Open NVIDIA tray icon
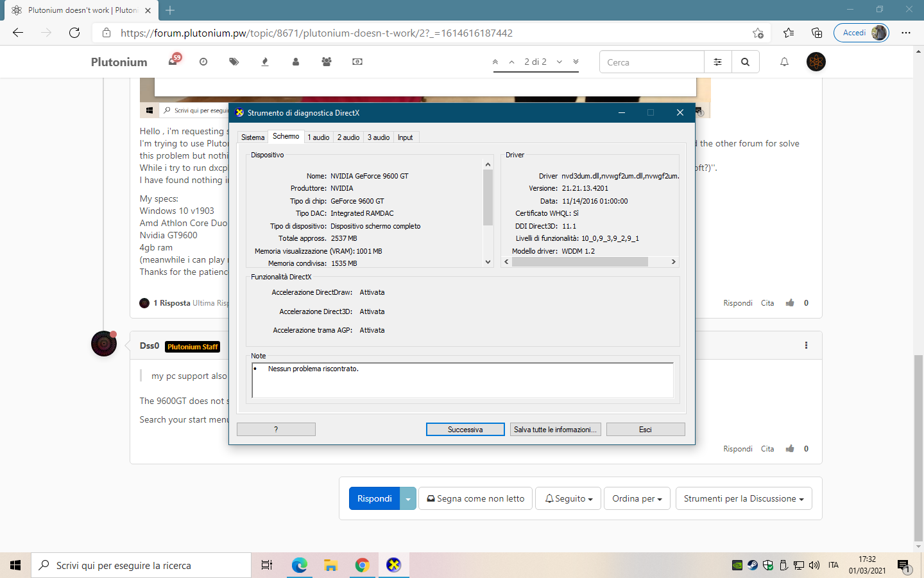Image resolution: width=924 pixels, height=578 pixels. (x=737, y=565)
